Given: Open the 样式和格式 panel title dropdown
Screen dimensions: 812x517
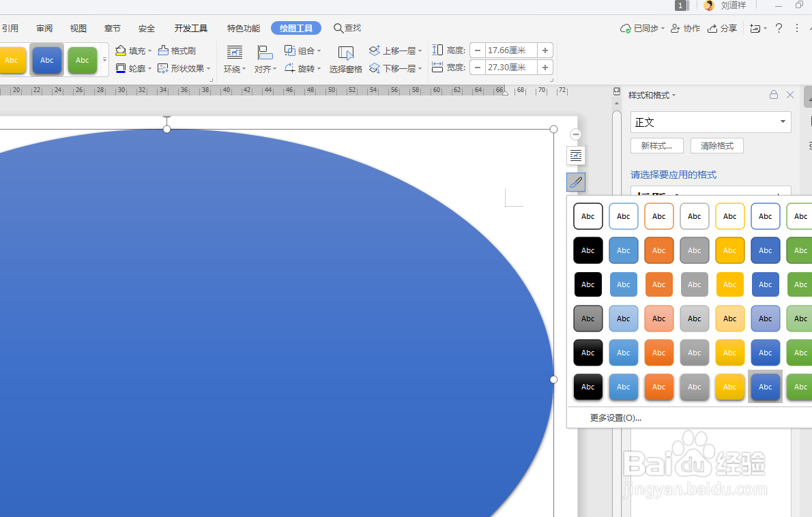Looking at the screenshot, I should pyautogui.click(x=673, y=95).
